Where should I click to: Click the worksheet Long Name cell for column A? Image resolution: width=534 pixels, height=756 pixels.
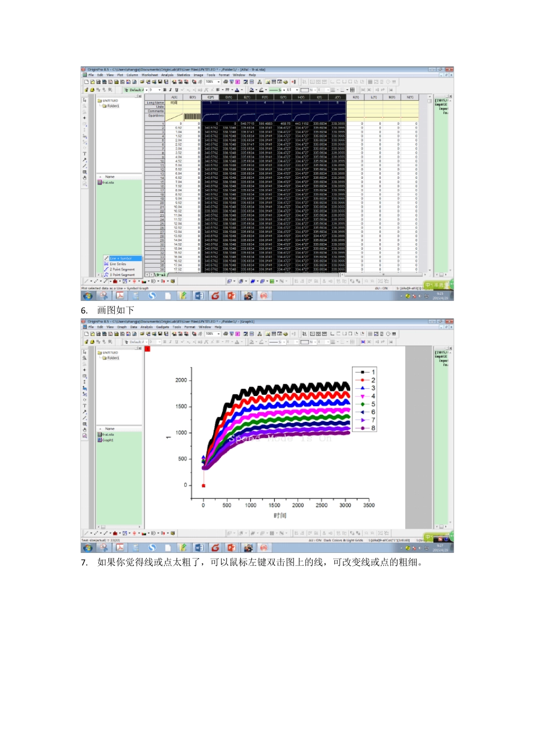point(174,103)
